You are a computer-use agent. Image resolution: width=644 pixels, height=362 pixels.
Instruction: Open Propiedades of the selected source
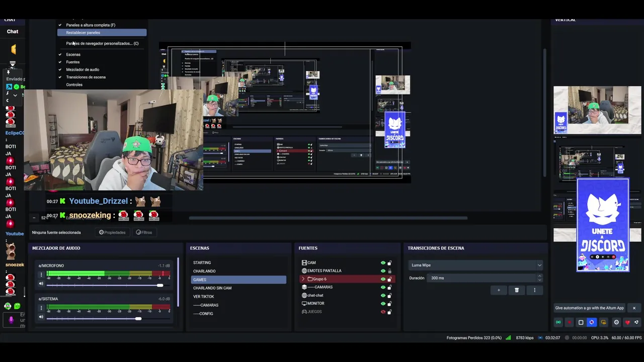tap(112, 232)
